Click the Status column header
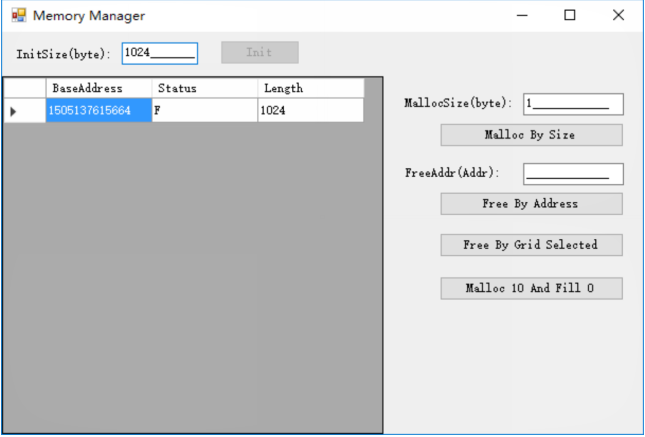This screenshot has width=645, height=437. [x=204, y=88]
